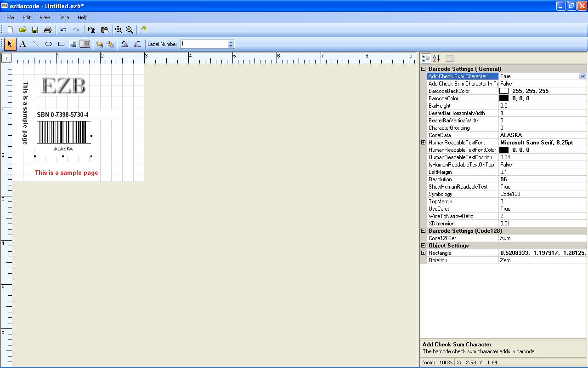Viewport: 588px width, 368px height.
Task: Expand the HumanReadableTextFont property
Action: tap(424, 143)
